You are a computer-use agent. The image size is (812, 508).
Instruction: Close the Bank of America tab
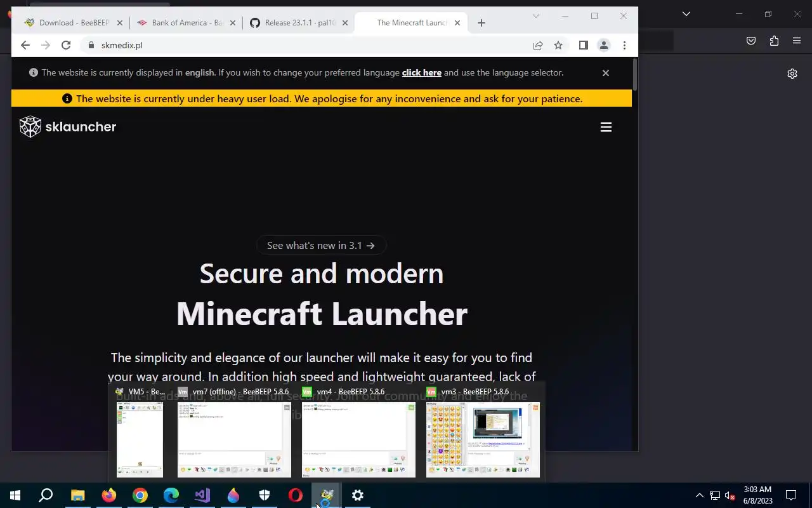(233, 23)
